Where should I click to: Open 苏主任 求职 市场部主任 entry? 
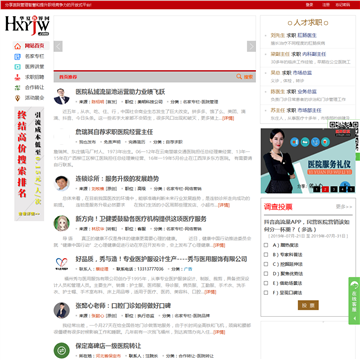pyautogui.click(x=296, y=110)
